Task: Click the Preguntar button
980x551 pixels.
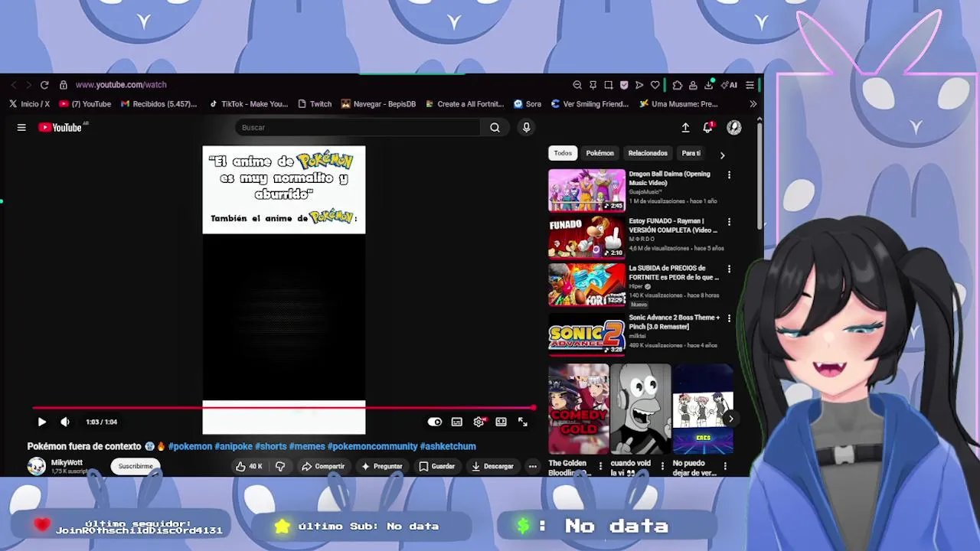Action: pyautogui.click(x=381, y=466)
